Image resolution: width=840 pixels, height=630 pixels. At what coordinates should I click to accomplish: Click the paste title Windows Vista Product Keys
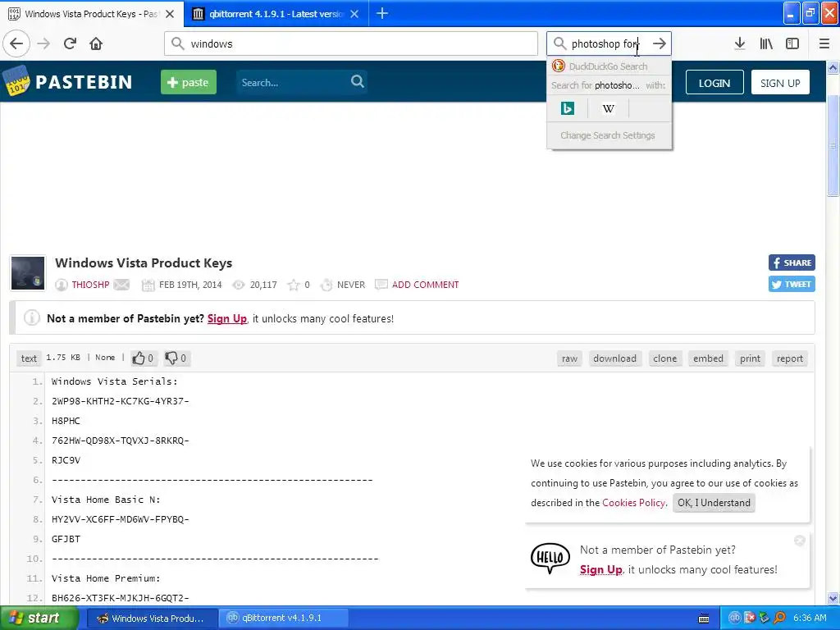pos(144,263)
